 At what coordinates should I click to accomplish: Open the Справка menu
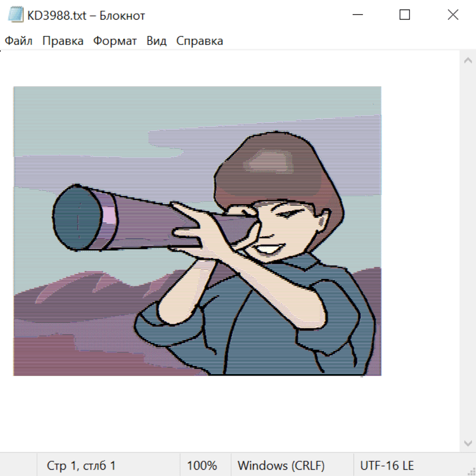click(199, 41)
